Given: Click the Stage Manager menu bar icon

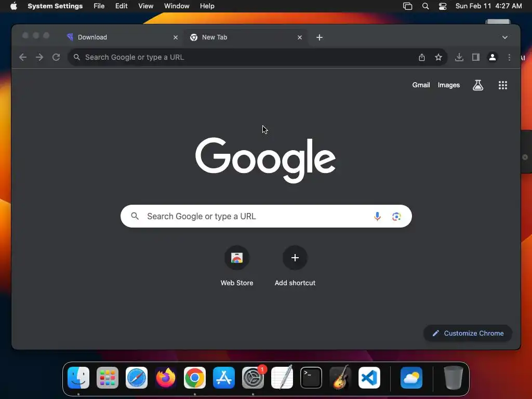Looking at the screenshot, I should tap(407, 6).
